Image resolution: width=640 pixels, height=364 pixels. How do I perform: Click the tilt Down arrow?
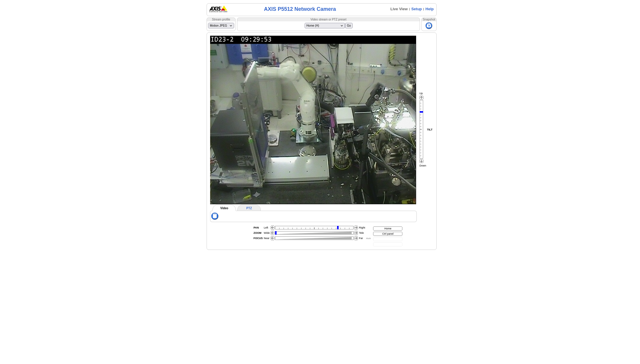click(x=421, y=161)
